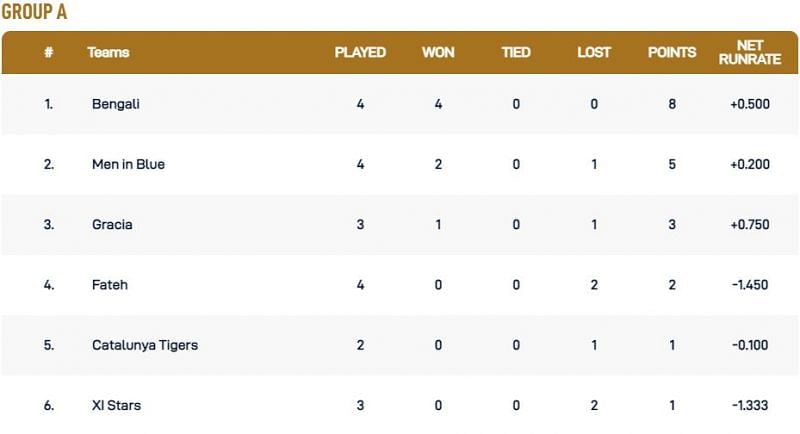
Task: Click the Bengali team name
Action: [x=115, y=104]
